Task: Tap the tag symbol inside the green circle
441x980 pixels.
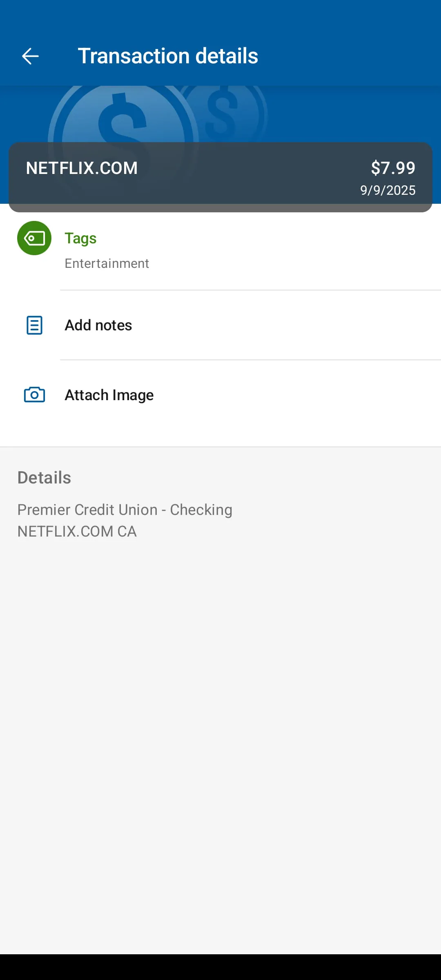Action: (34, 238)
